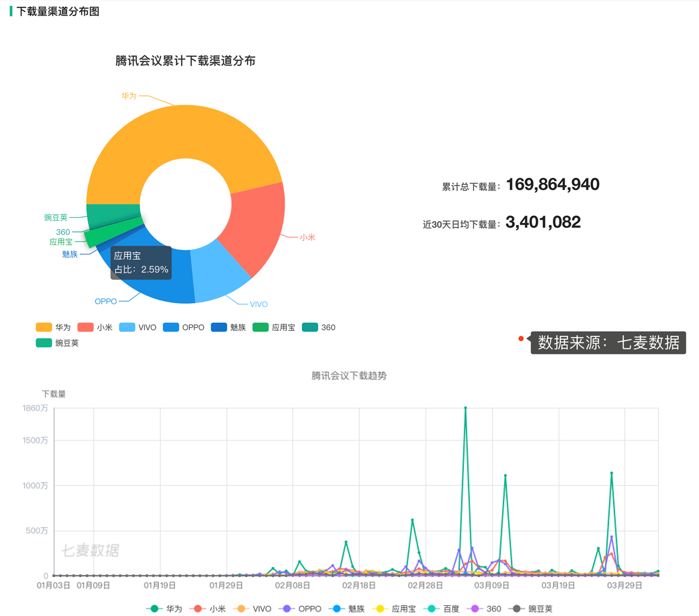Toggle the 豌豆荚 series in the trend legend

click(x=516, y=608)
